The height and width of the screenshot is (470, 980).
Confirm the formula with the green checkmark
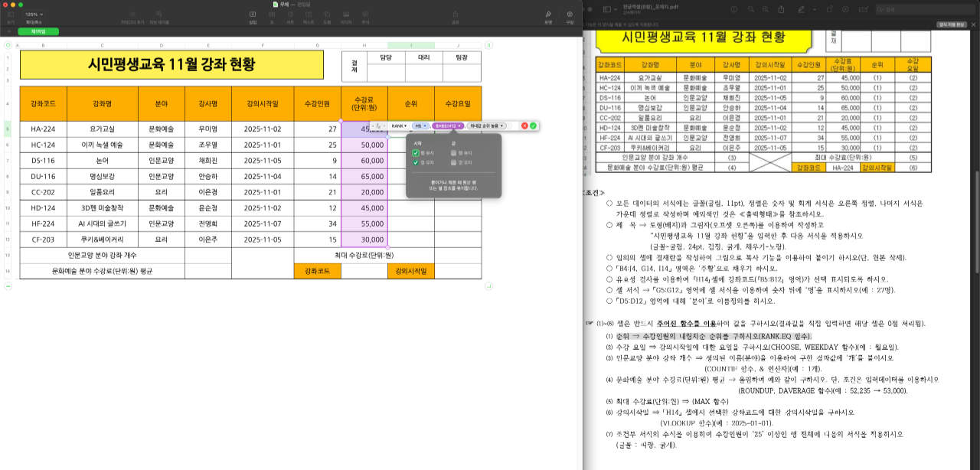point(533,126)
